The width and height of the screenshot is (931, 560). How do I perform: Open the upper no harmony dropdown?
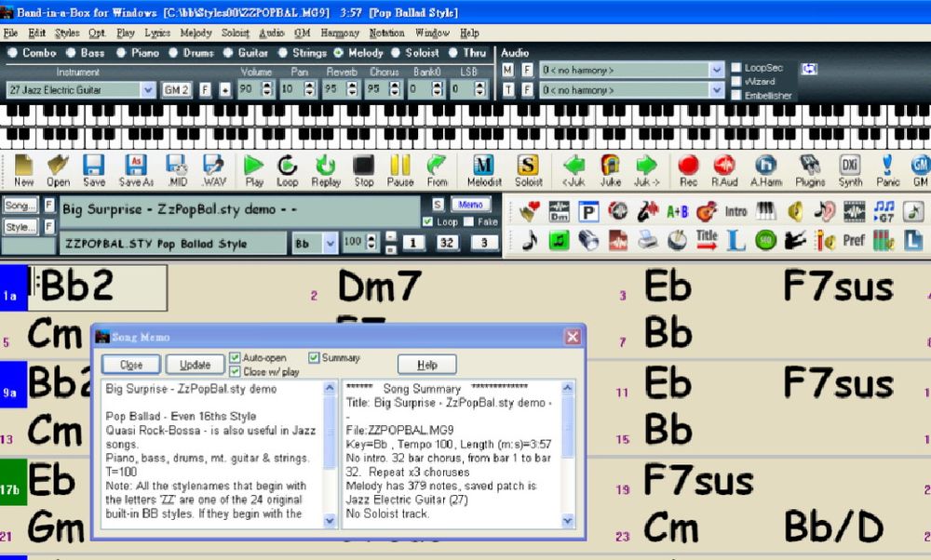[717, 70]
